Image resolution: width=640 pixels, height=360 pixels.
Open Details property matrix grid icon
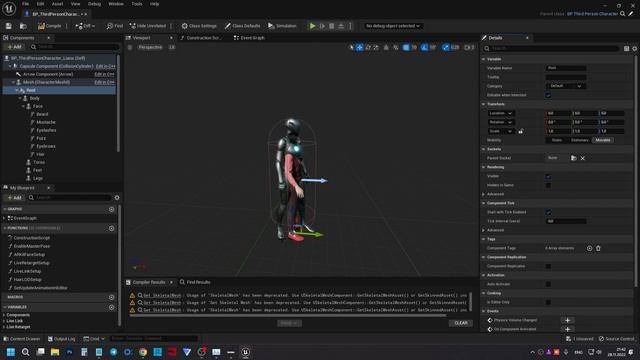click(627, 49)
